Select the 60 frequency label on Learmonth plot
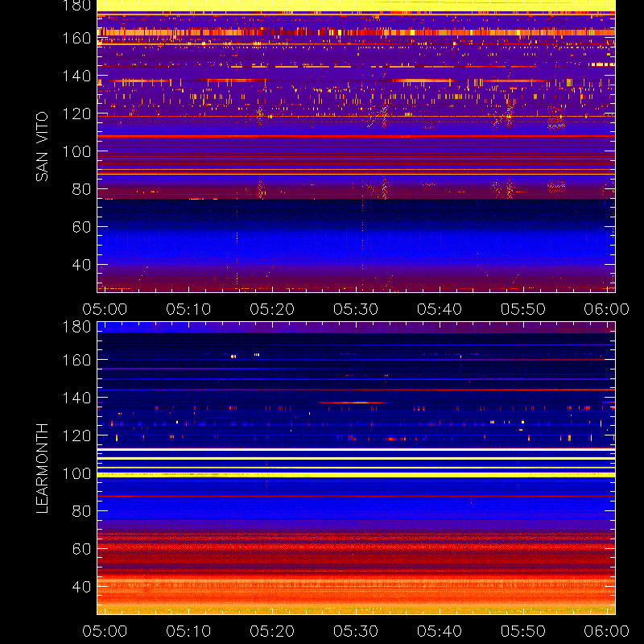 [x=81, y=549]
